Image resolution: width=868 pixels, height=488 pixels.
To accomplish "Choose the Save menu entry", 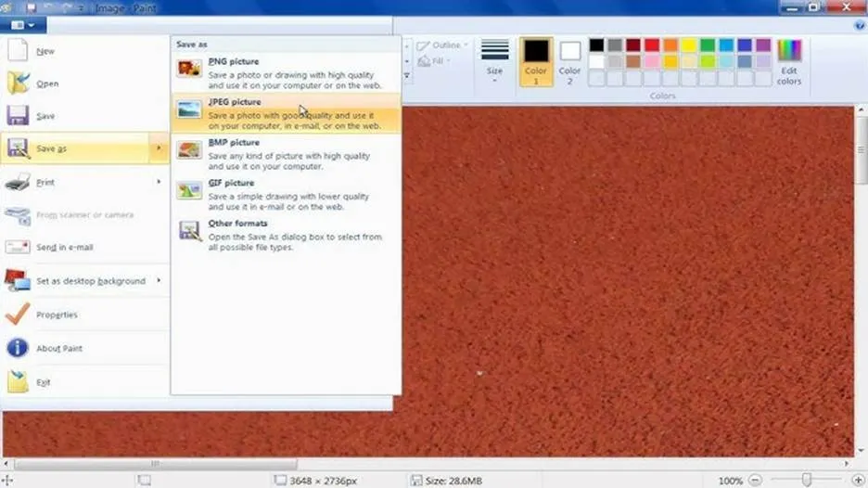I will tap(85, 116).
